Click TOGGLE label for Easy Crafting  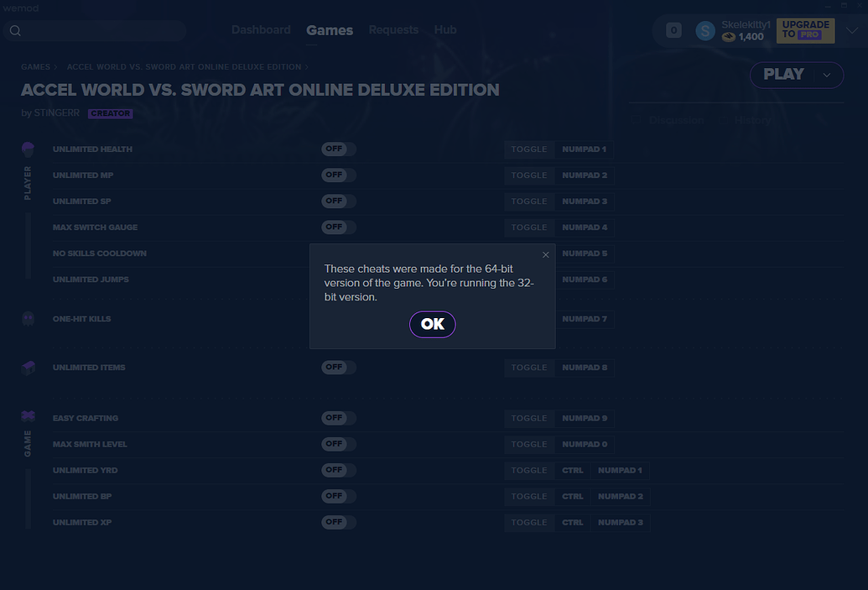coord(528,418)
